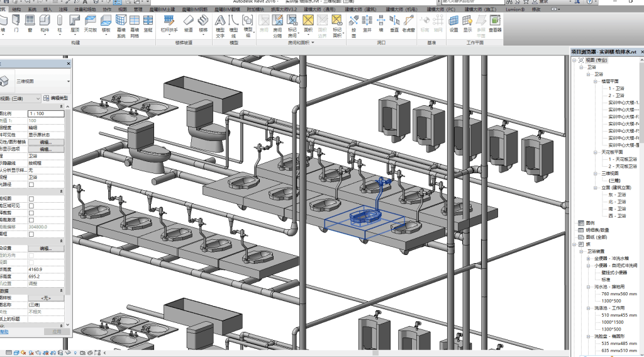This screenshot has width=644, height=357.
Task: Enable the 裁剪区域可见 checkbox
Action: point(31,205)
